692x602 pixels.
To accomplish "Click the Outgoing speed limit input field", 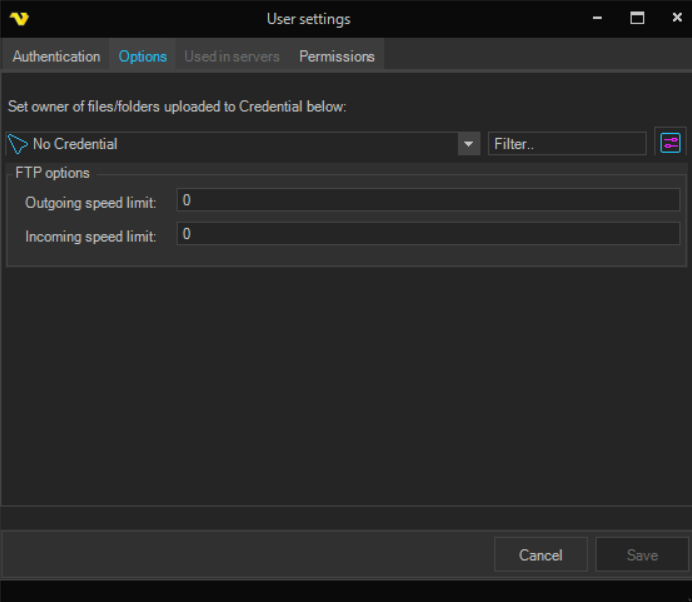I will click(428, 201).
